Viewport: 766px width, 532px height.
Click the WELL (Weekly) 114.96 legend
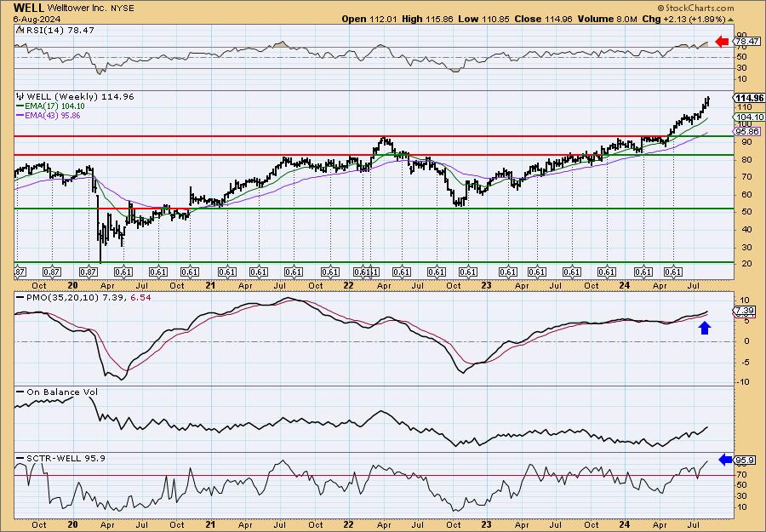(80, 97)
